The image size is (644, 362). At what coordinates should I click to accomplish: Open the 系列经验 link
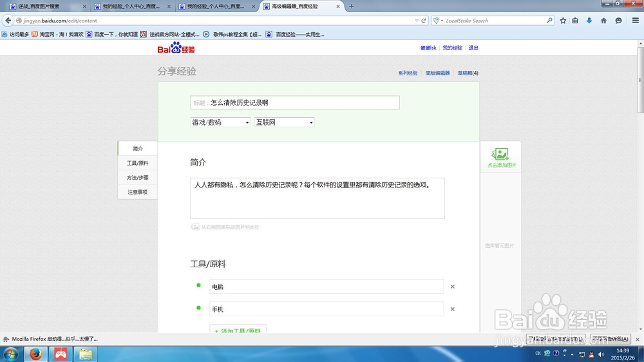click(x=408, y=73)
